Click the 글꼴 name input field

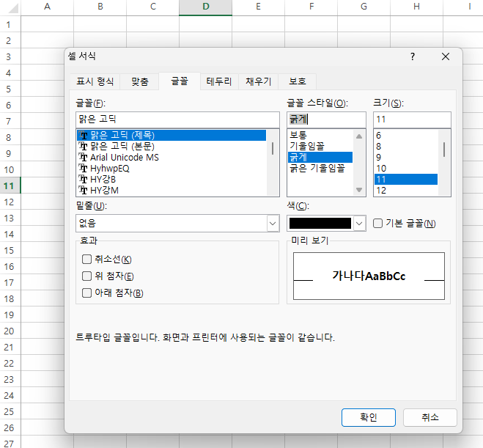tap(177, 120)
